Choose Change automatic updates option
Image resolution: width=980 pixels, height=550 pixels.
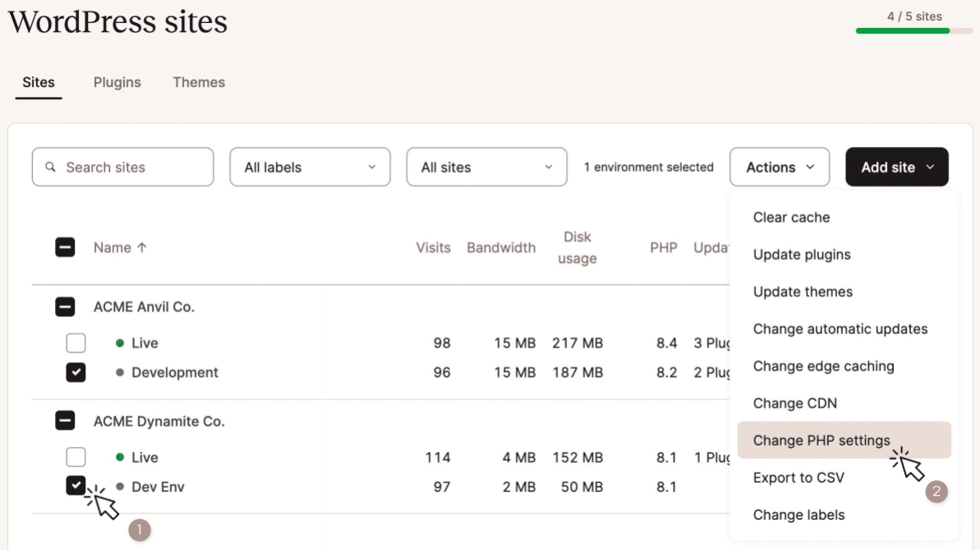click(x=840, y=328)
